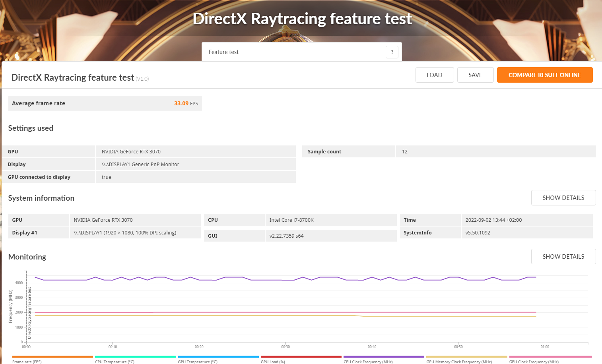Viewport: 602px width, 364px height.
Task: Show details for System information
Action: 563,197
